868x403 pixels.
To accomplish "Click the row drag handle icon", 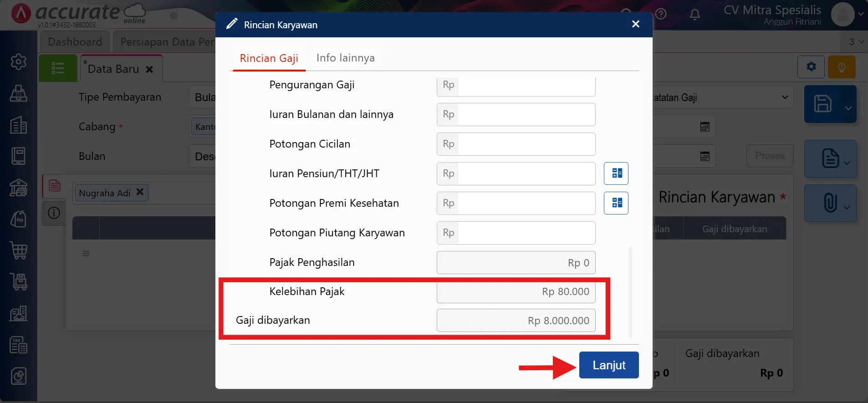I will pos(86,253).
